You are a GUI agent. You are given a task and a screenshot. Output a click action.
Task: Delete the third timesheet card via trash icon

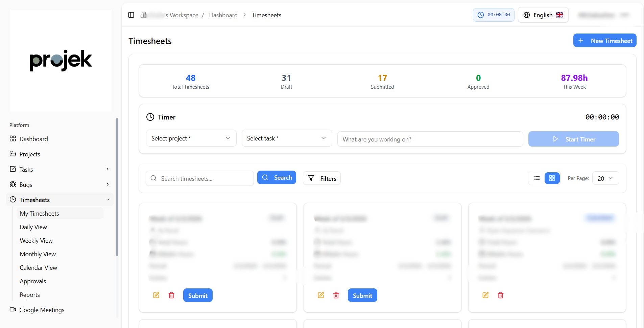point(501,295)
